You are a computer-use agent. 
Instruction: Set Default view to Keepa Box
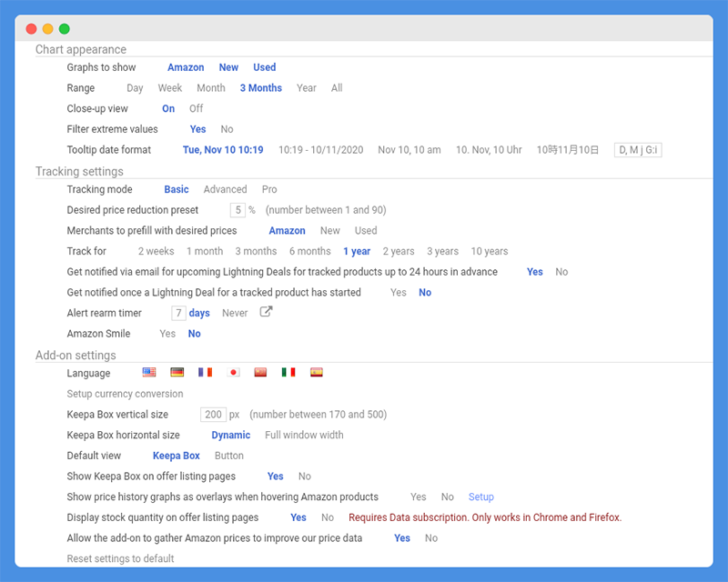[177, 456]
